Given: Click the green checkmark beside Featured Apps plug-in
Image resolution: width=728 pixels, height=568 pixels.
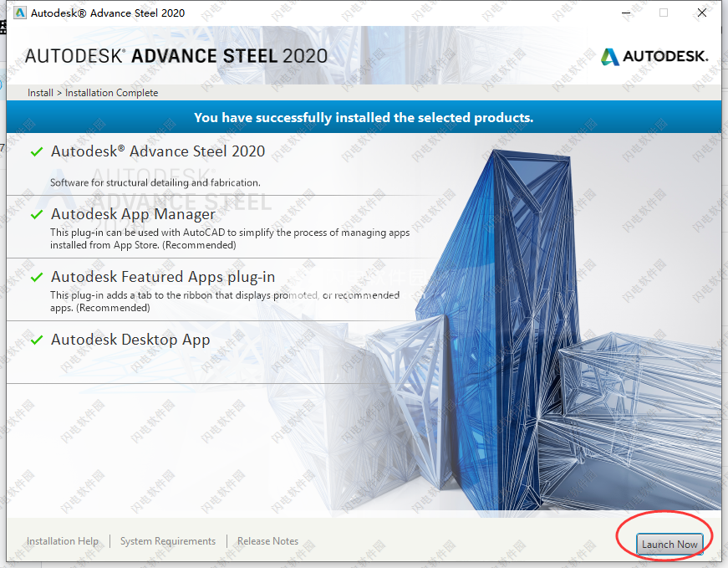Looking at the screenshot, I should [x=37, y=277].
